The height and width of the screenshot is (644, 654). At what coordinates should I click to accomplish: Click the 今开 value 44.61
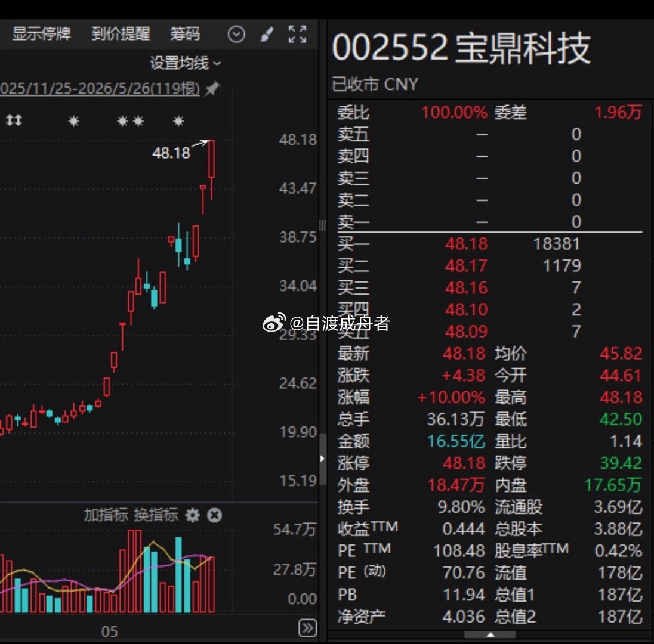pos(621,376)
